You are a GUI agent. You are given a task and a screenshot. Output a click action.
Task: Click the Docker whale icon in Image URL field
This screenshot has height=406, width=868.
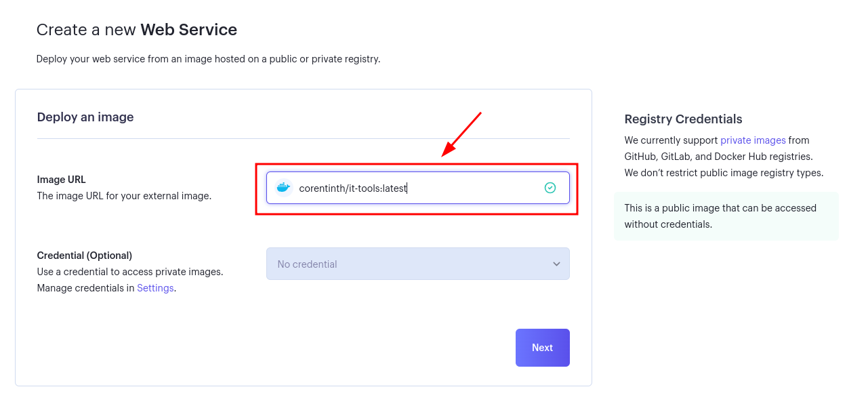pyautogui.click(x=283, y=188)
